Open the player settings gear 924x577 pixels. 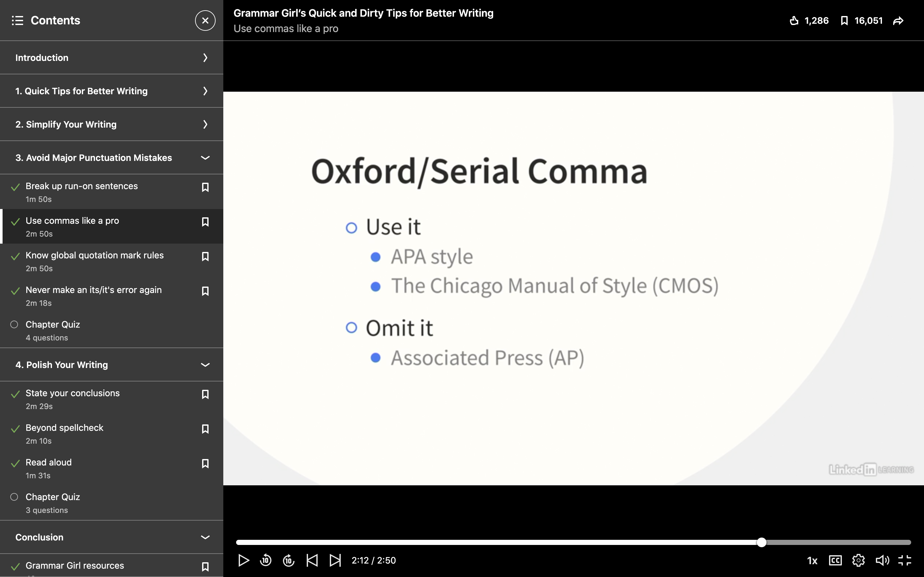point(859,560)
